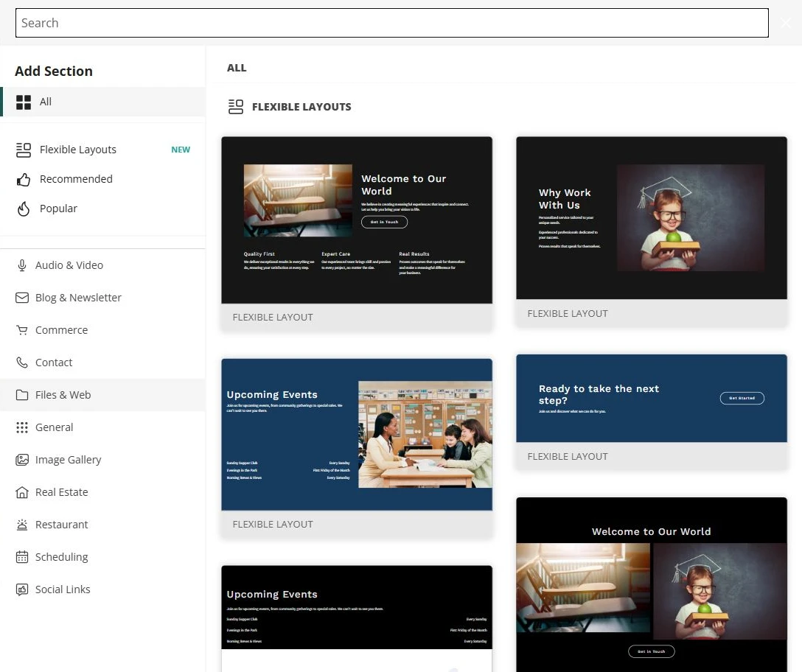The image size is (802, 672).
Task: Click the Add Section title
Action: click(x=54, y=71)
